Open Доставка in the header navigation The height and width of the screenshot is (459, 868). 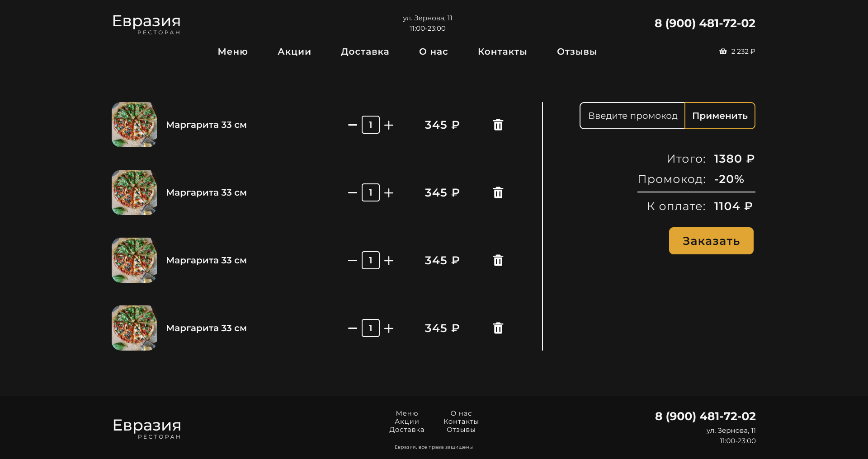coord(365,52)
